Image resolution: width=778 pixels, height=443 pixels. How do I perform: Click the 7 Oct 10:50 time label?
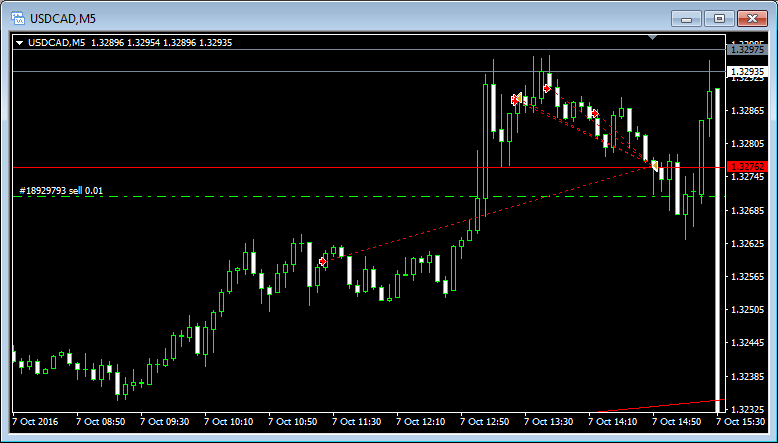tap(293, 422)
